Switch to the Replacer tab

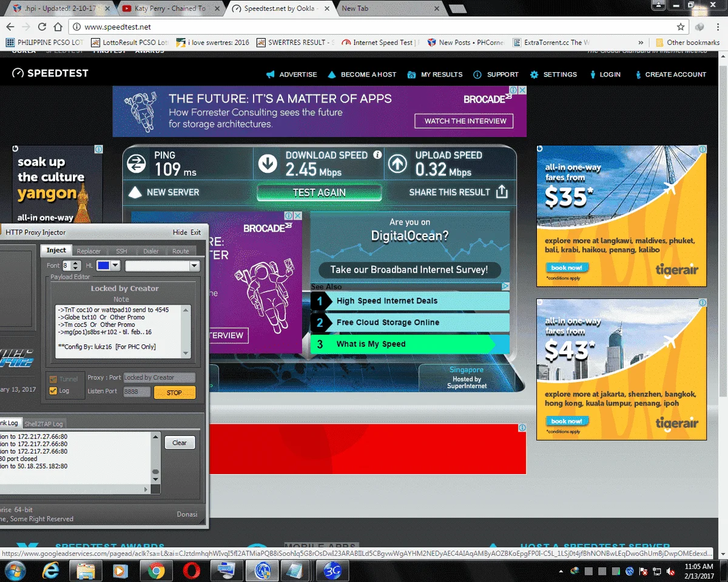pyautogui.click(x=89, y=251)
